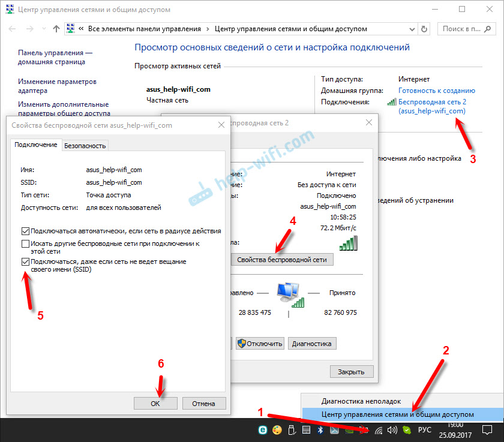Image resolution: width=504 pixels, height=442 pixels.
Task: Click the Точка доступа network type value
Action: pyautogui.click(x=109, y=195)
